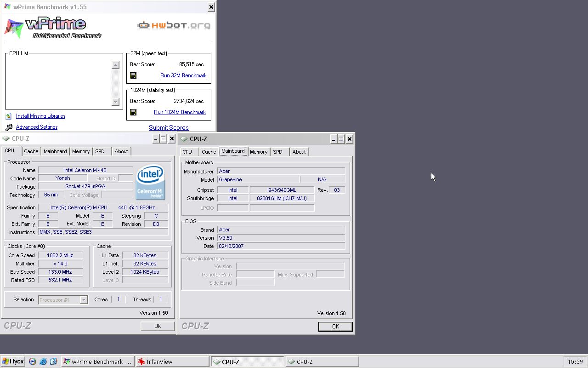Click the wPrime title bar icon
This screenshot has width=588, height=368.
pos(7,7)
